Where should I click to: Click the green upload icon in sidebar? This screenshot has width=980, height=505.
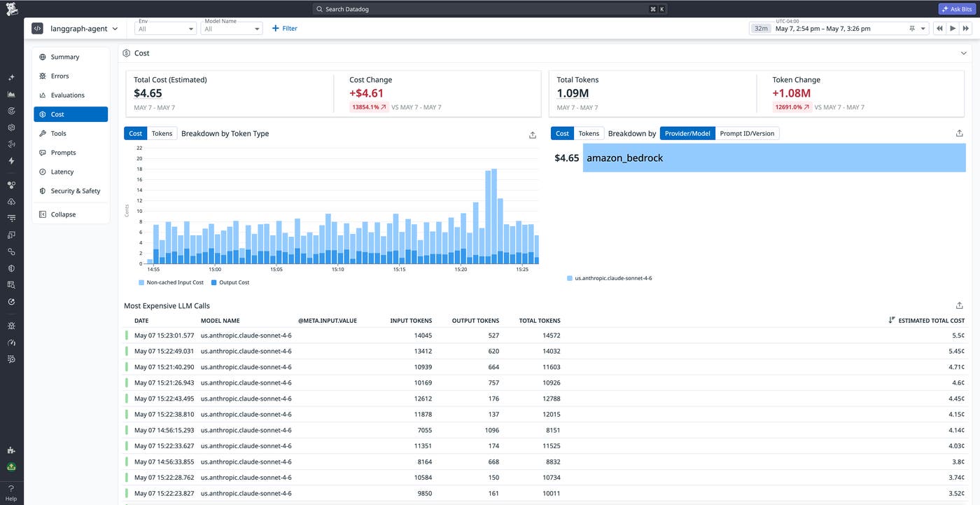[11, 467]
